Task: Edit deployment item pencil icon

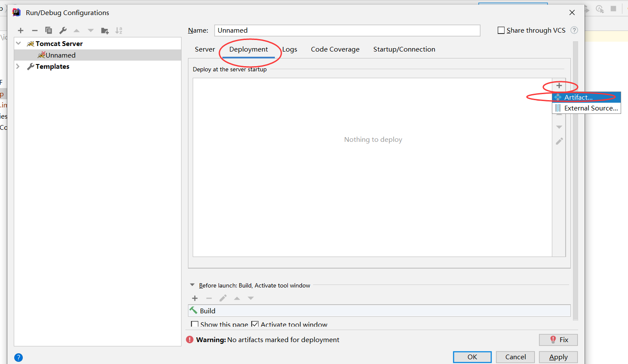Action: (559, 141)
